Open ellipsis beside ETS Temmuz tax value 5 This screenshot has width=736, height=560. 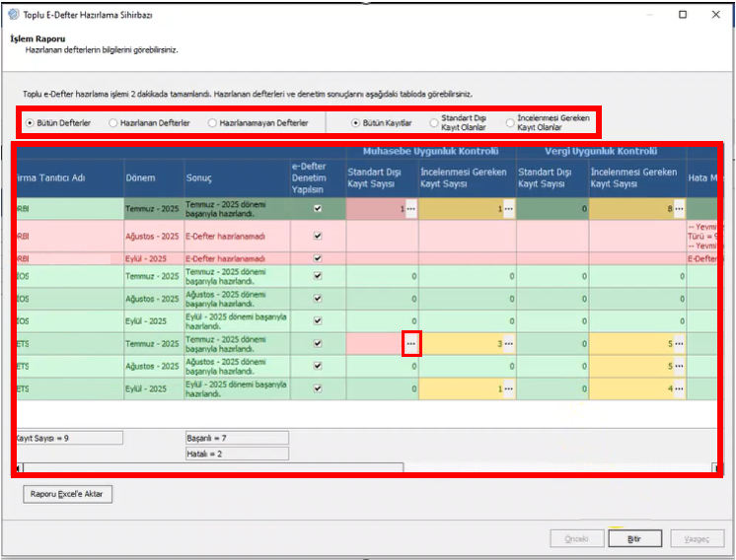click(679, 344)
